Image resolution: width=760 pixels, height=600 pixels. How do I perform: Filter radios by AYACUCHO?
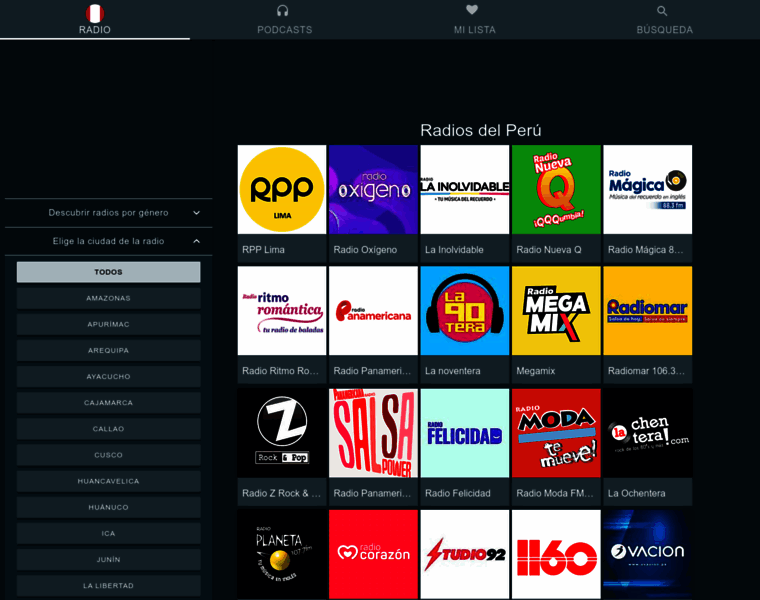(109, 377)
